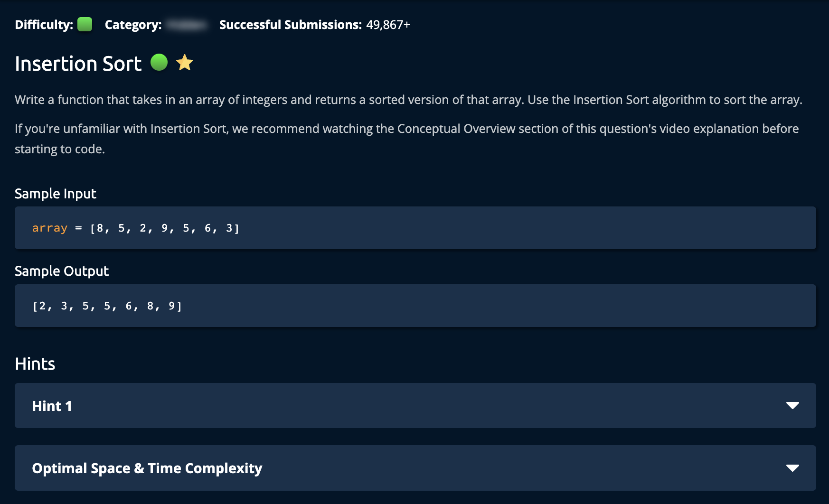
Task: Open the Optimal Space & Time Complexity arrow
Action: 792,468
